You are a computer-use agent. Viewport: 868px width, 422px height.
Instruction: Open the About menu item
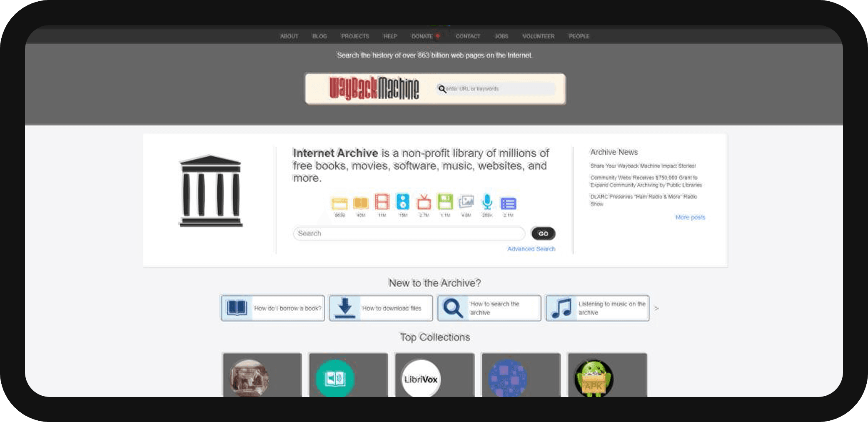pyautogui.click(x=289, y=36)
